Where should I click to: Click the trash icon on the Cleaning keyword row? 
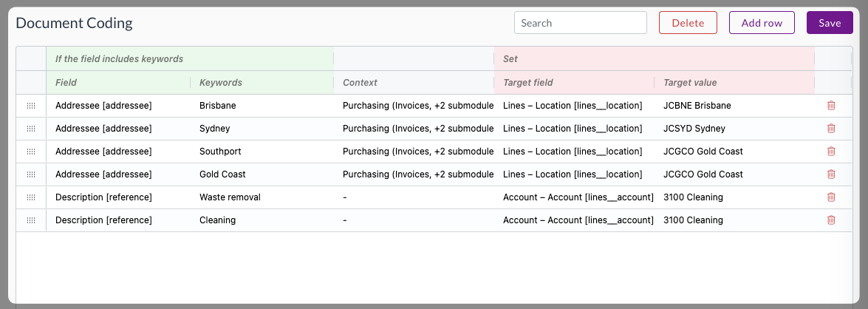(x=831, y=220)
